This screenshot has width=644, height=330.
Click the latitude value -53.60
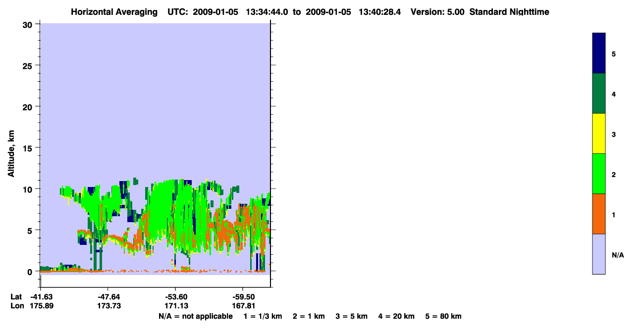[x=175, y=297]
